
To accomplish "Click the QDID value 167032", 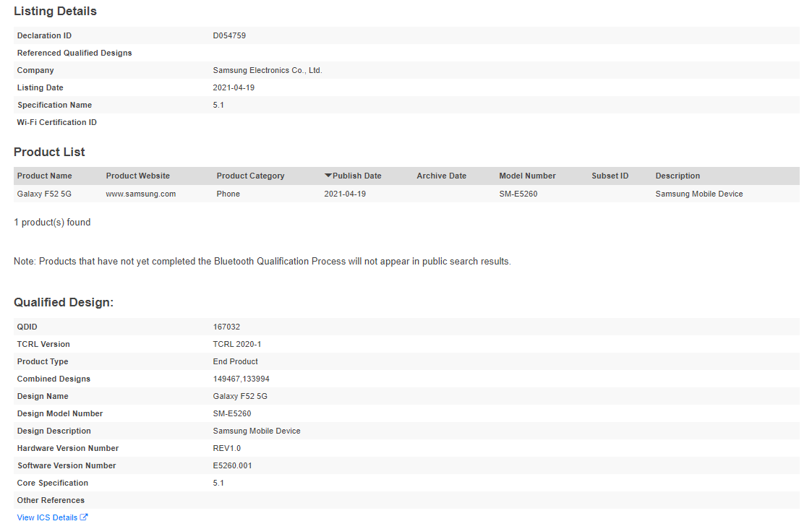I will (x=226, y=327).
